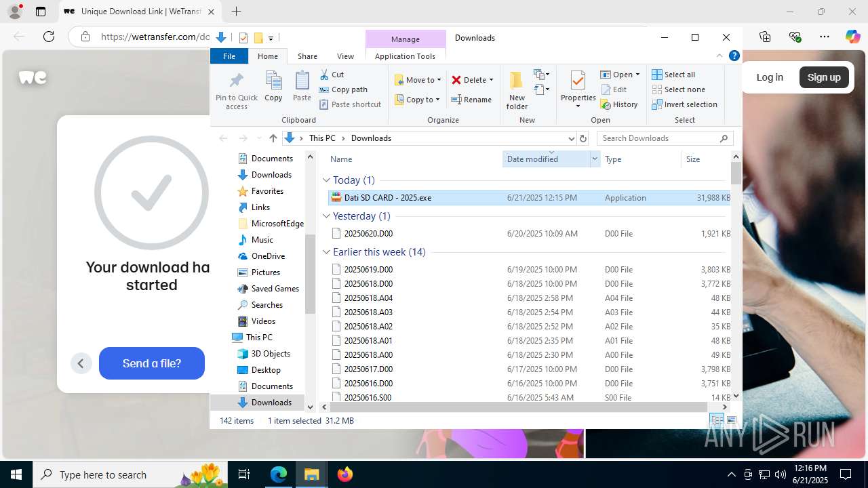Collapse Earlier this week group
This screenshot has height=488, width=868.
pyautogui.click(x=326, y=252)
